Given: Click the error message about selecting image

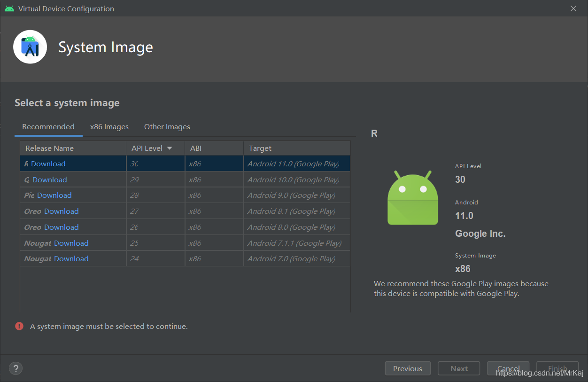Looking at the screenshot, I should pyautogui.click(x=109, y=326).
